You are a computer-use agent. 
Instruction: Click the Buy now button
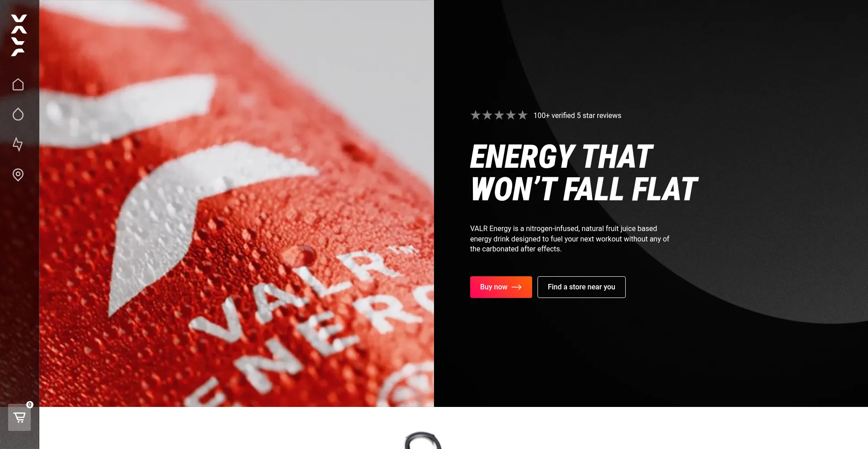point(501,287)
